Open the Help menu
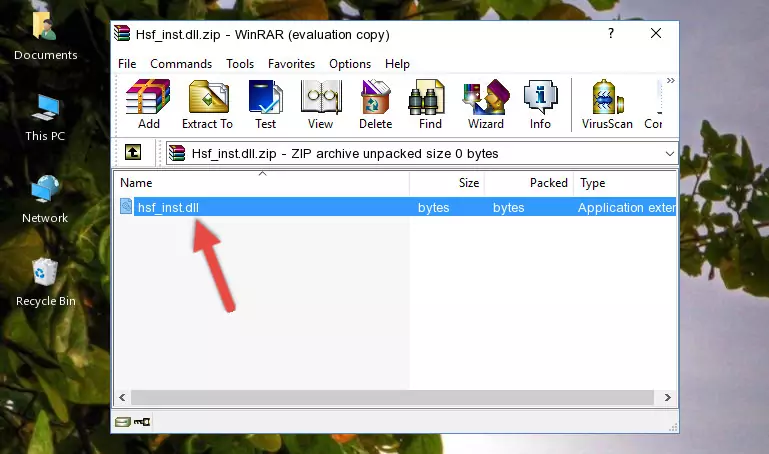 click(x=397, y=64)
